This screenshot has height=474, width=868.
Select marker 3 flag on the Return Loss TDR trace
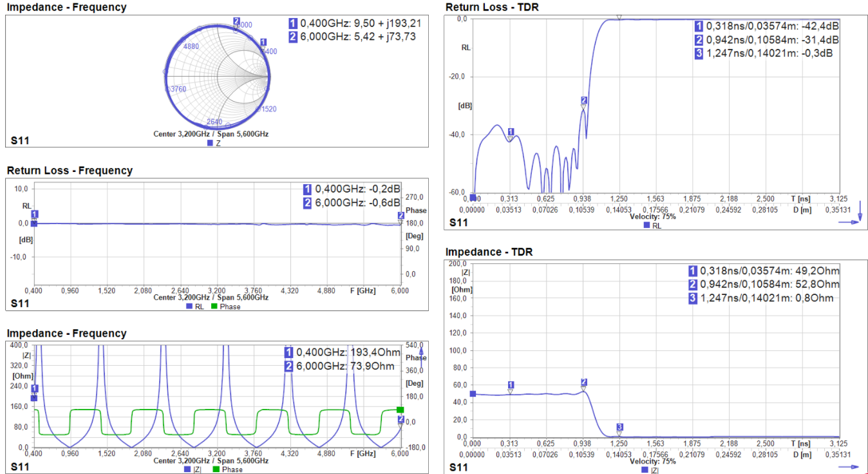point(620,18)
